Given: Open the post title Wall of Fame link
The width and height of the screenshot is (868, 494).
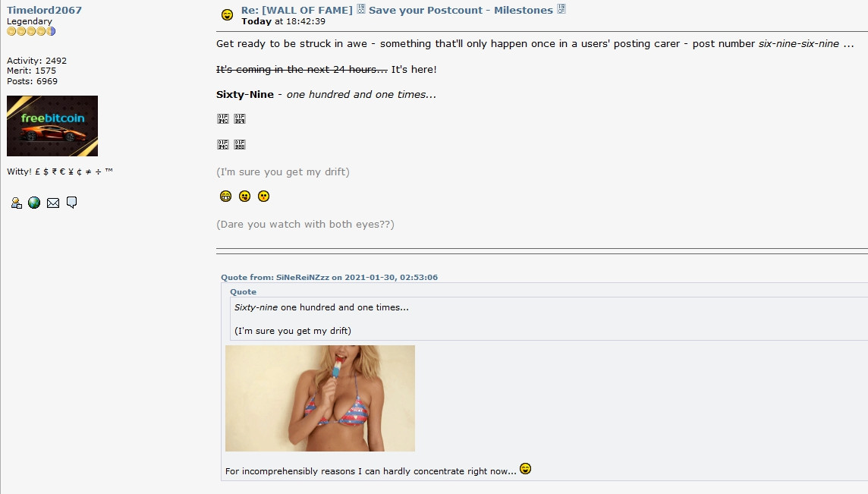Looking at the screenshot, I should 404,9.
